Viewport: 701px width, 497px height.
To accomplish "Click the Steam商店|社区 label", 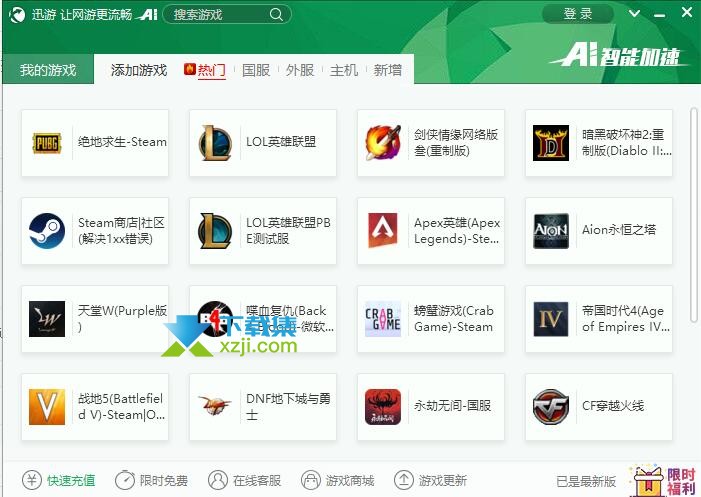I will coord(121,231).
